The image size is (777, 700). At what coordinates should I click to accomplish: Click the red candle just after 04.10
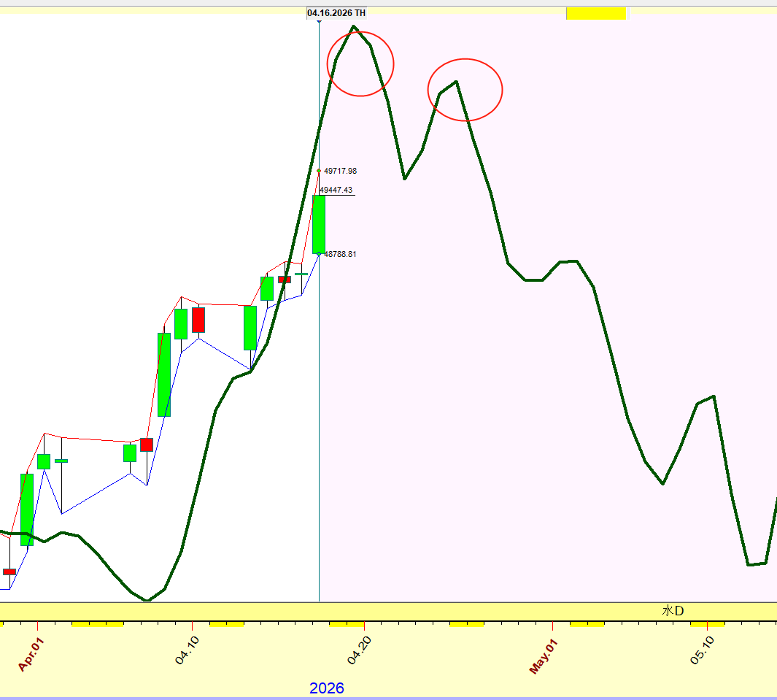[x=198, y=320]
